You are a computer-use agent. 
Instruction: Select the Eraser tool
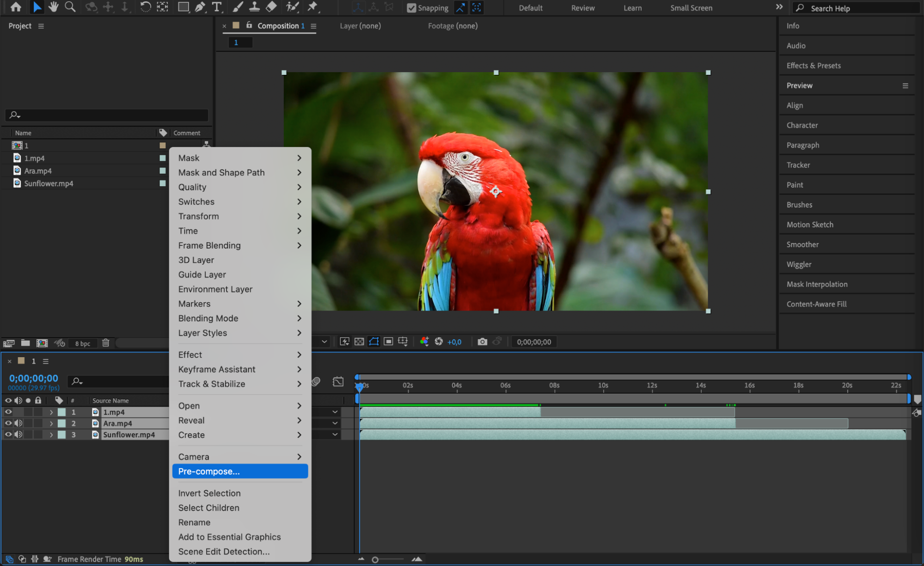[x=272, y=7]
